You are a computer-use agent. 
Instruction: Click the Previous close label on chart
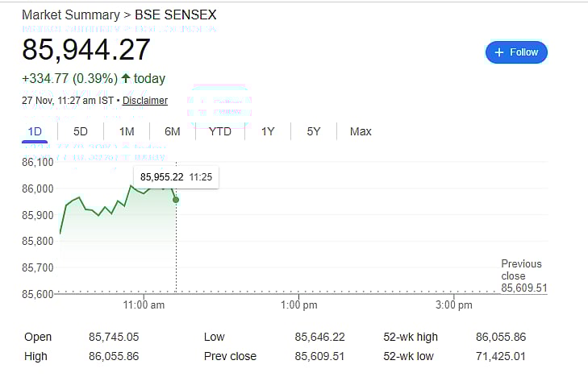click(x=522, y=269)
